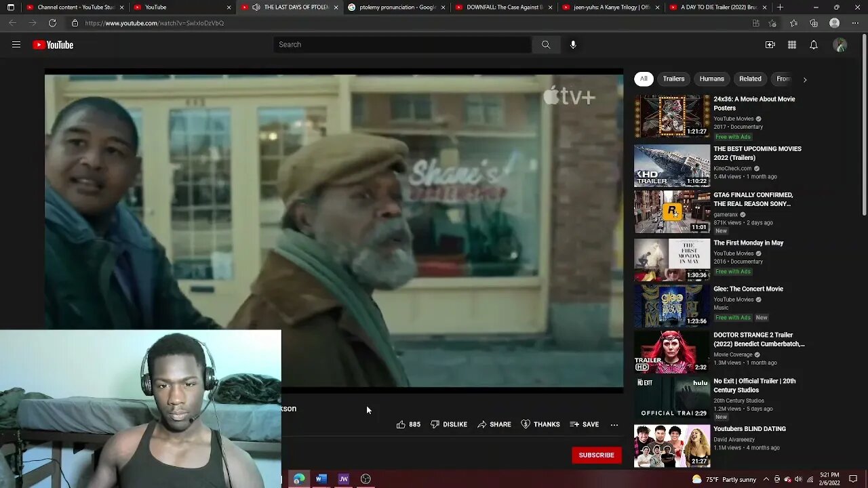Open Youtubers BLIND DATING video title
Screen dimensions: 868x488
tap(749, 429)
